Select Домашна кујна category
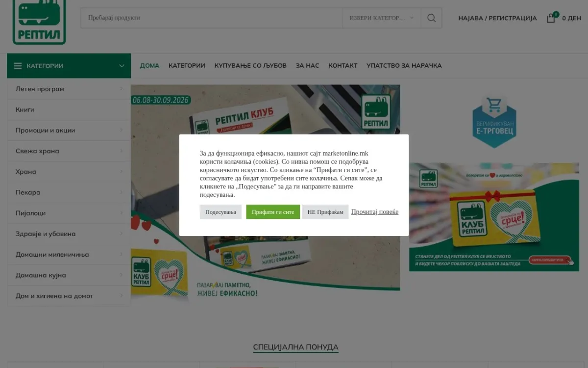Image resolution: width=588 pixels, height=368 pixels. pos(41,275)
